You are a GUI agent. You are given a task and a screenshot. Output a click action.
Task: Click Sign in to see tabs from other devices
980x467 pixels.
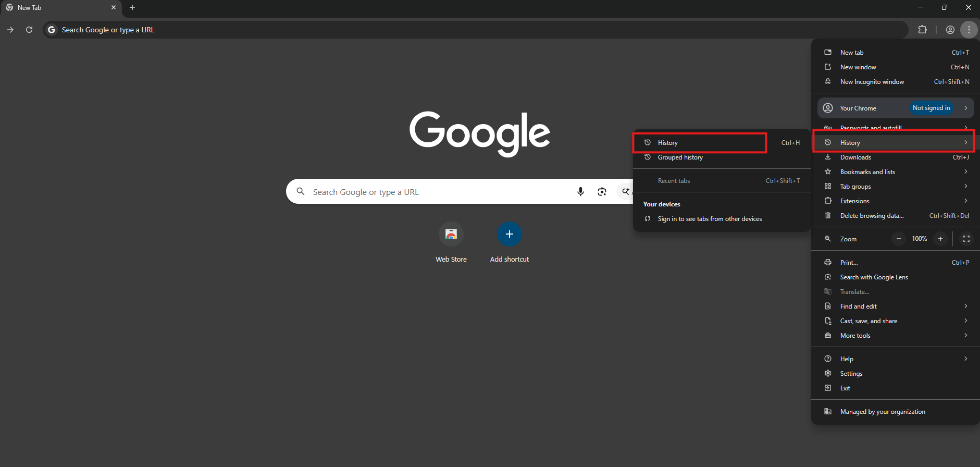722,218
